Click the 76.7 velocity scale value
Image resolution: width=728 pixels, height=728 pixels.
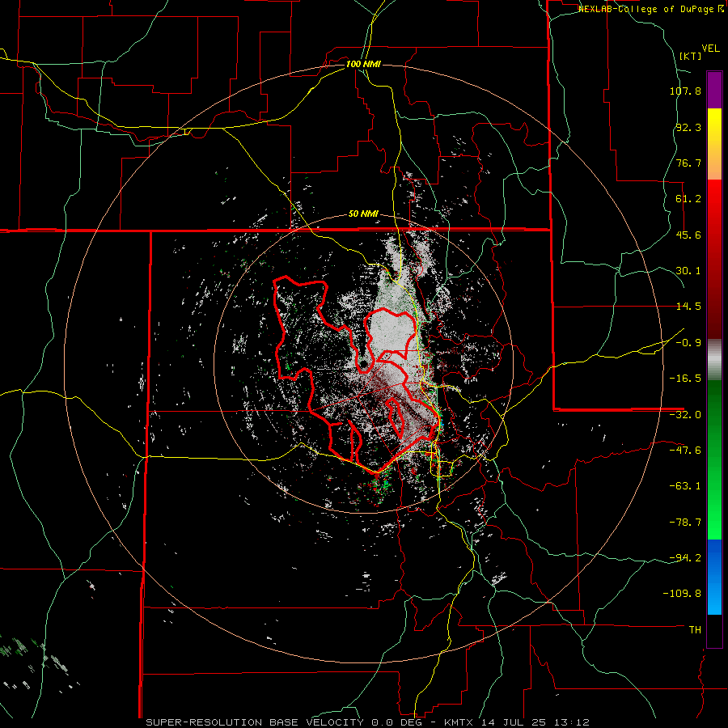coord(688,163)
